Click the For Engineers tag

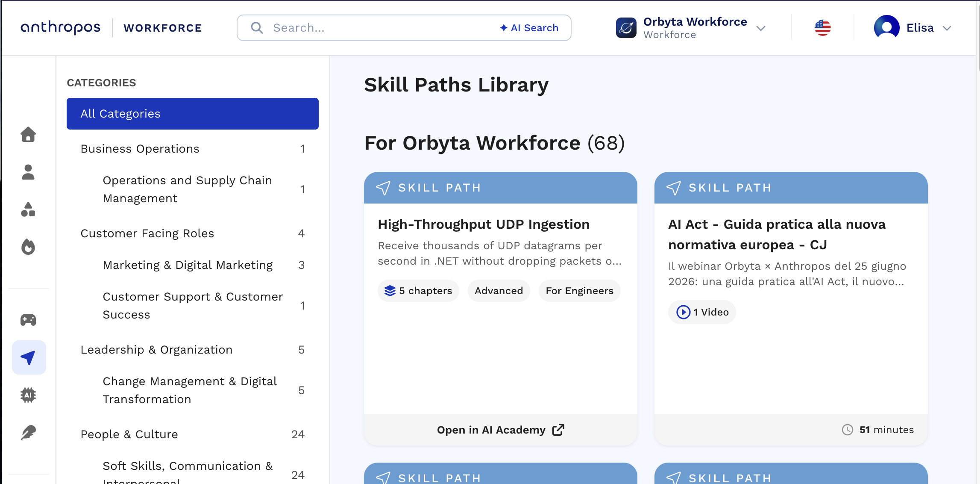pyautogui.click(x=579, y=291)
